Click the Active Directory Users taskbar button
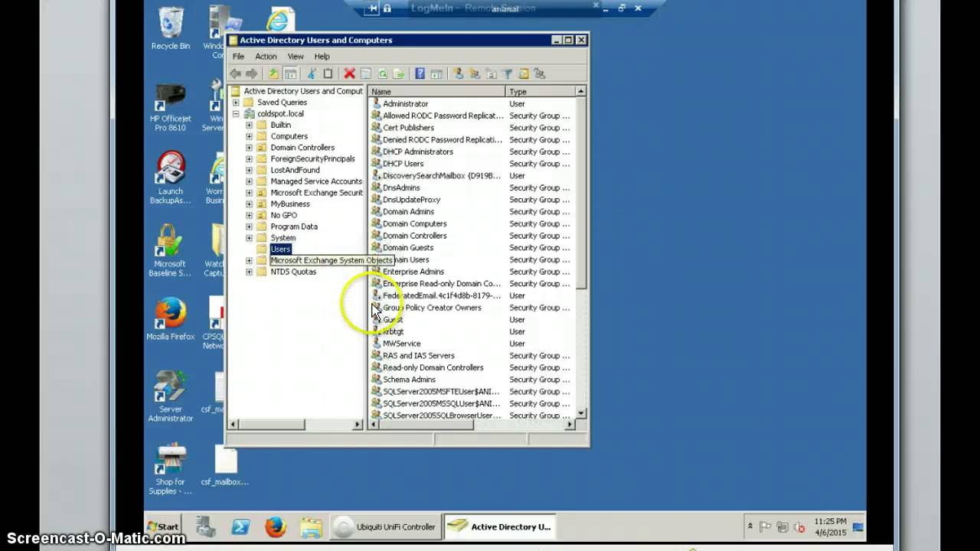The height and width of the screenshot is (551, 980). 500,527
